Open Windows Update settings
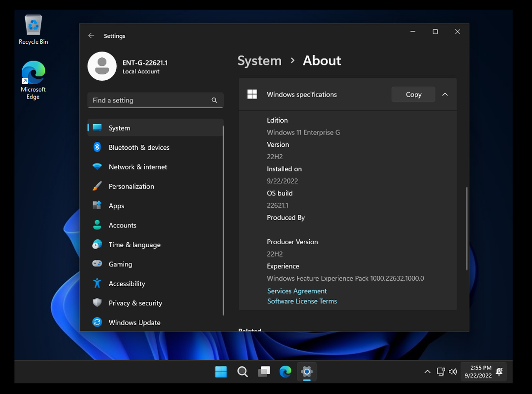This screenshot has width=532, height=394. tap(134, 323)
